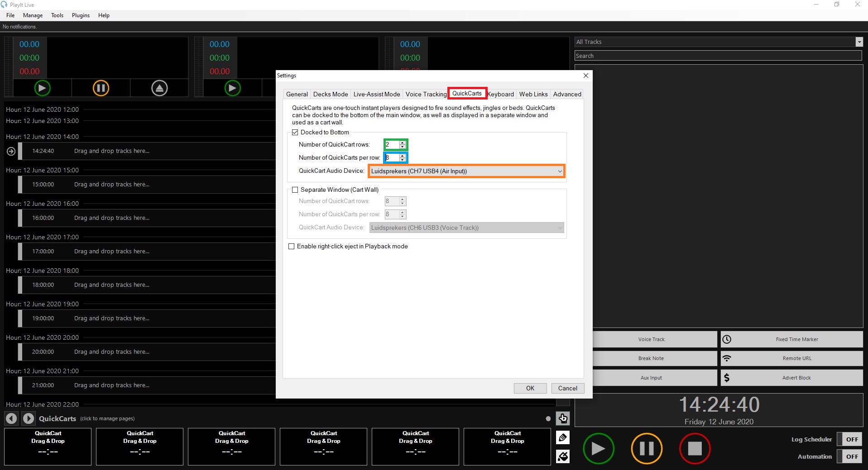This screenshot has height=470, width=868.
Task: Uncheck the Docked to Bottom checkbox
Action: click(295, 133)
